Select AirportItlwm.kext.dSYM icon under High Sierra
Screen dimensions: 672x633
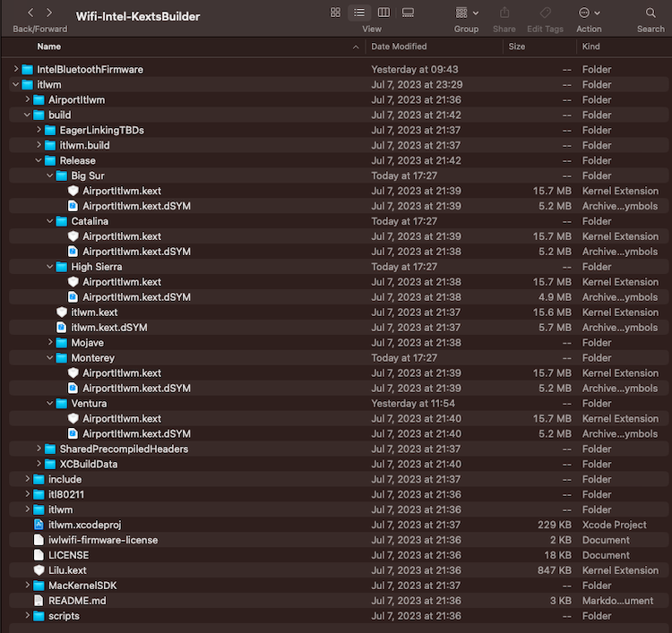[73, 296]
